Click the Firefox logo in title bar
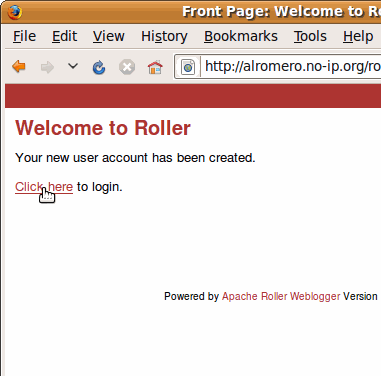Screen dimensions: 381x376 click(x=14, y=12)
